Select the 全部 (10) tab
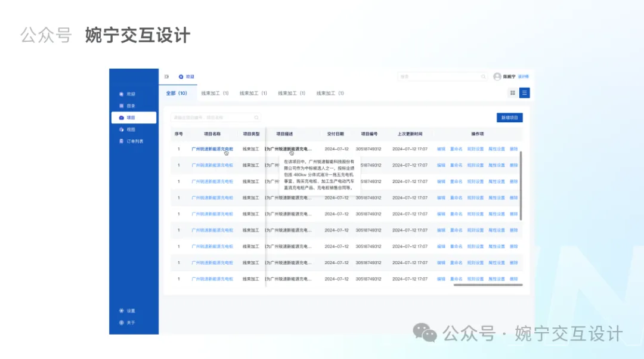Image resolution: width=644 pixels, height=359 pixels. click(177, 93)
